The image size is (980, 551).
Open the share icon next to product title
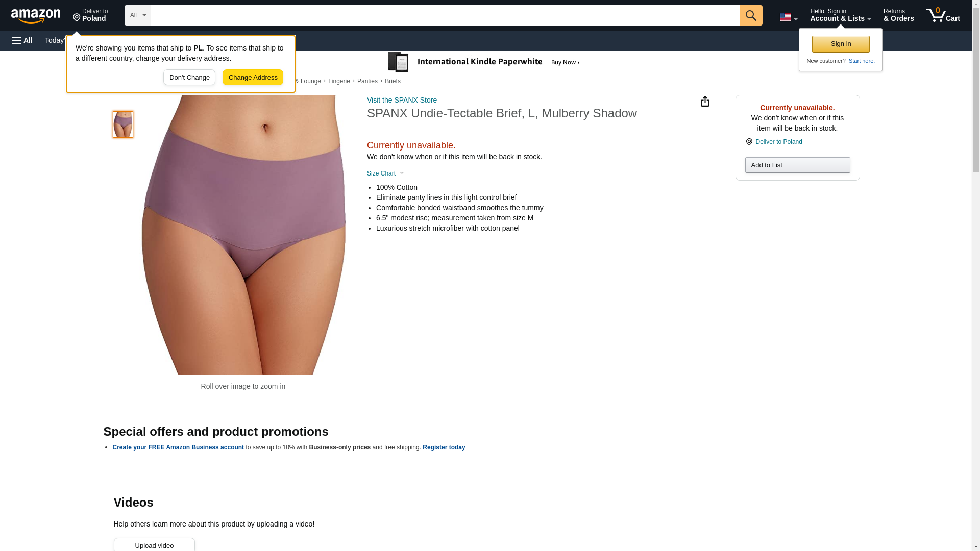coord(705,102)
